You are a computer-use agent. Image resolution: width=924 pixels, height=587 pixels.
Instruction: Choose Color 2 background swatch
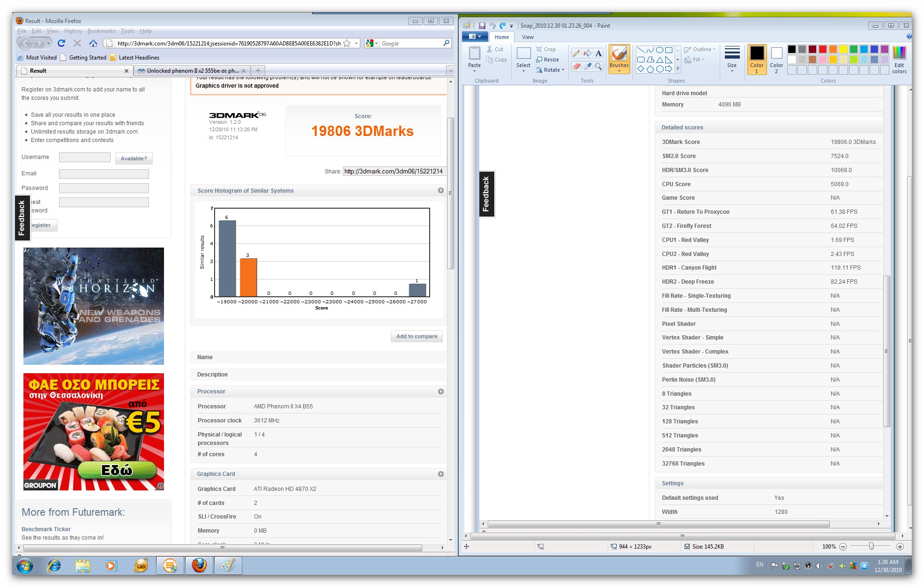pyautogui.click(x=776, y=60)
